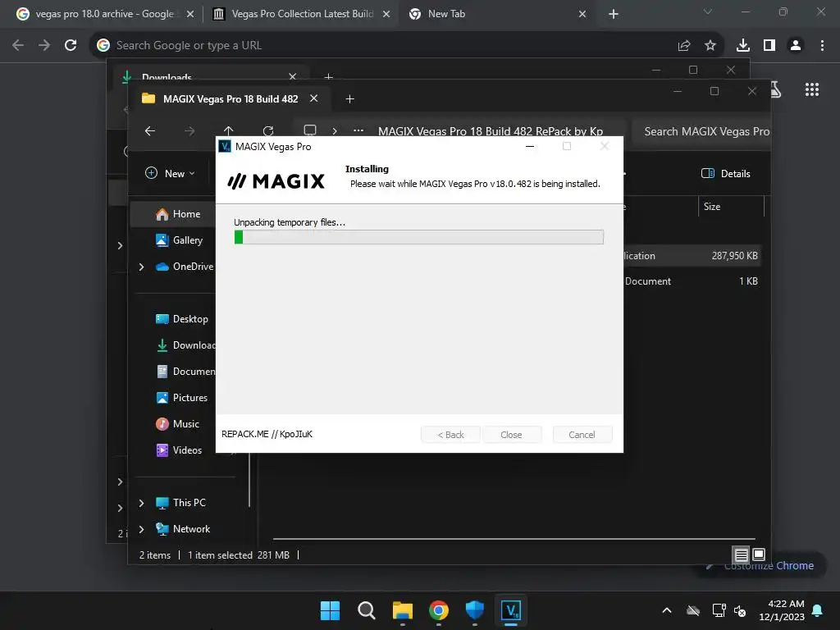Select the 1 KB Document file
Viewport: 840px width, 630px height.
pos(691,281)
